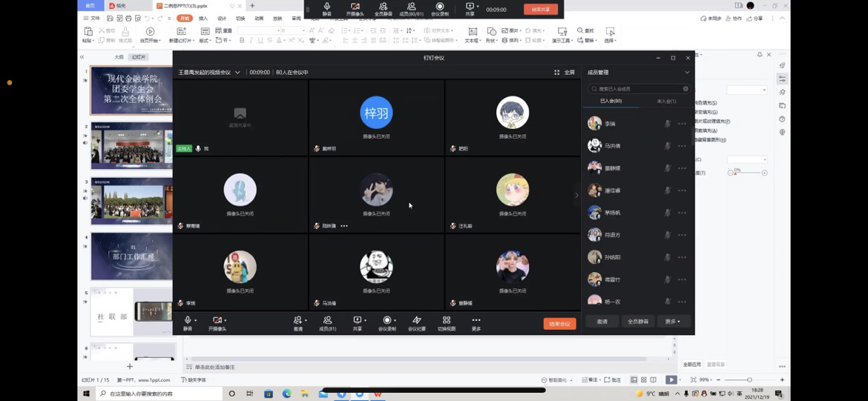Select the 已入会(80) tab
Viewport: 868px width, 401px height.
(x=611, y=102)
